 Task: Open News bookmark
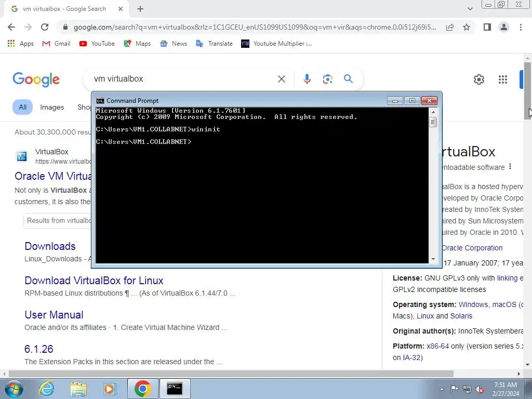pos(174,44)
